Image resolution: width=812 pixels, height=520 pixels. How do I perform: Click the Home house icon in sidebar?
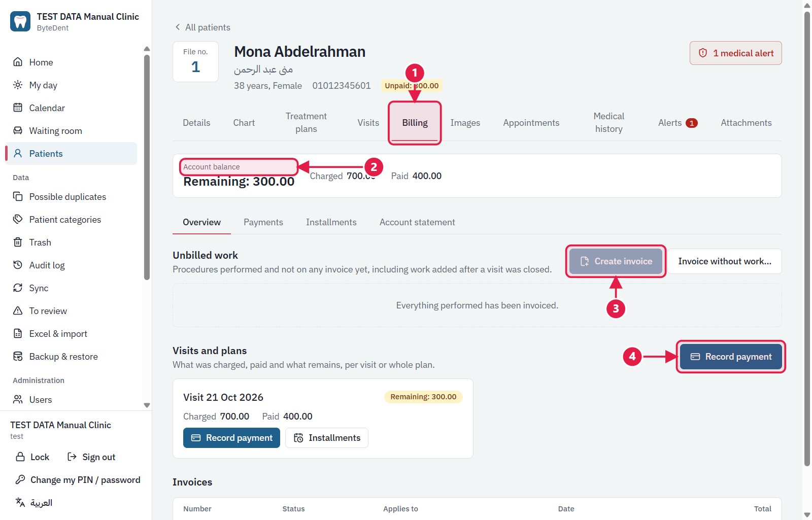point(18,62)
